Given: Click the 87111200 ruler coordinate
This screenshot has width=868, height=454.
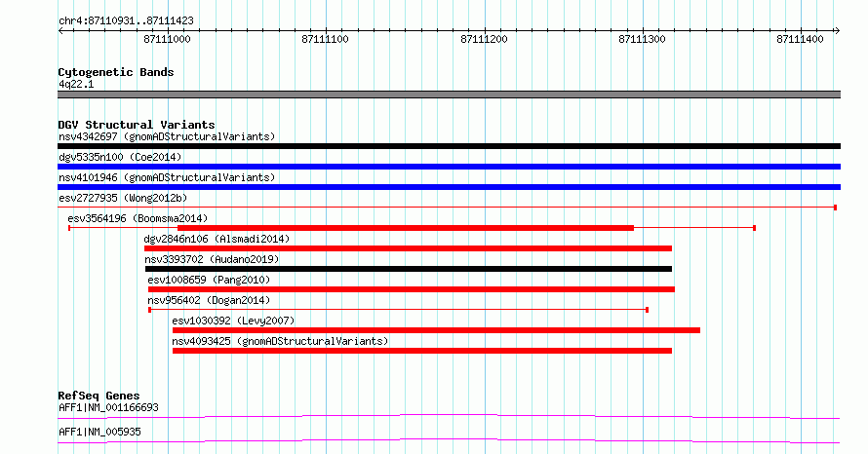Looking at the screenshot, I should tap(484, 39).
